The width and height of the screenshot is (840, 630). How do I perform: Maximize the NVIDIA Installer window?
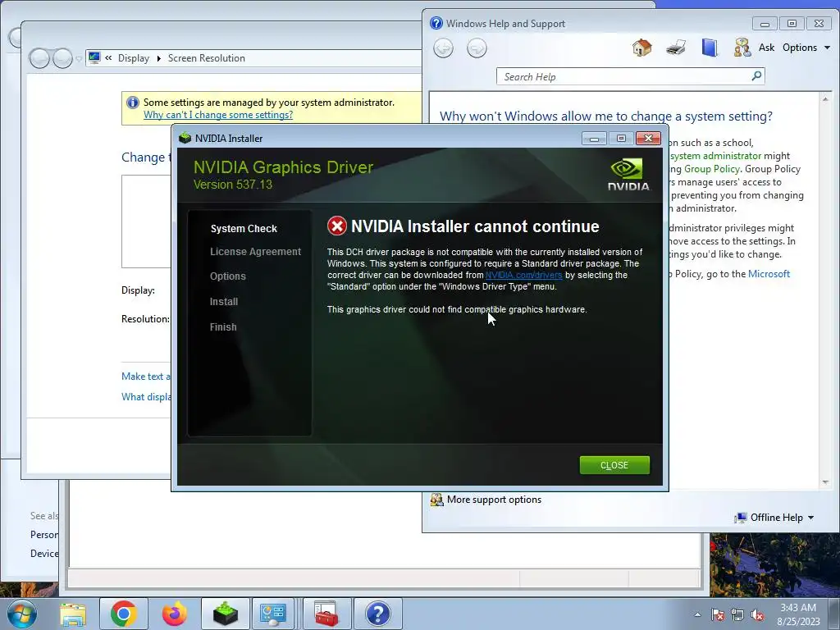(x=621, y=139)
